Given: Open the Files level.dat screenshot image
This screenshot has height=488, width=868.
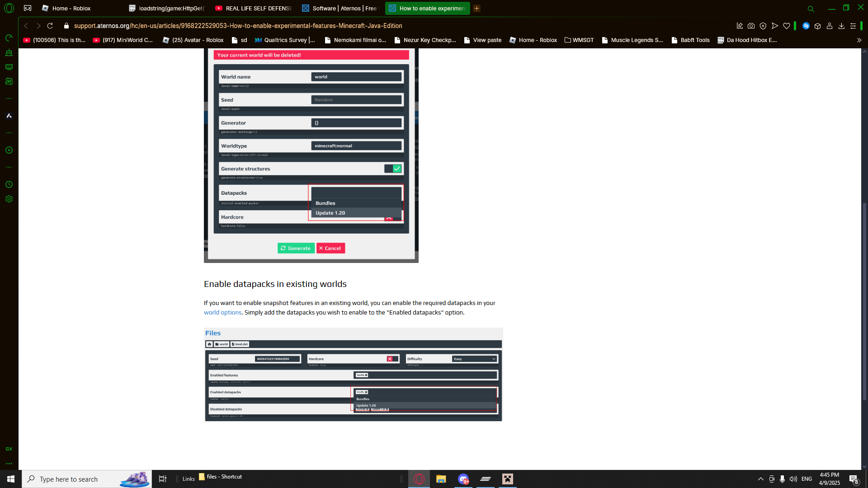Looking at the screenshot, I should pyautogui.click(x=353, y=375).
